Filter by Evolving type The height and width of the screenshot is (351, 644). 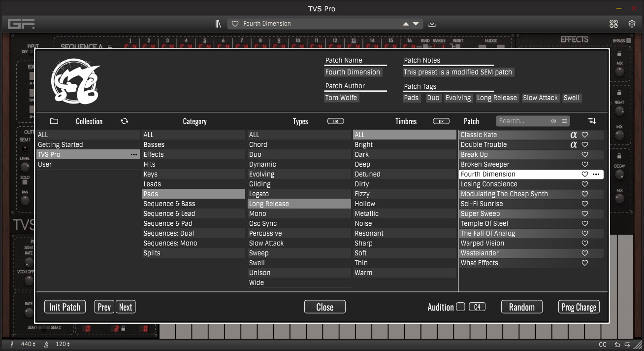point(299,174)
